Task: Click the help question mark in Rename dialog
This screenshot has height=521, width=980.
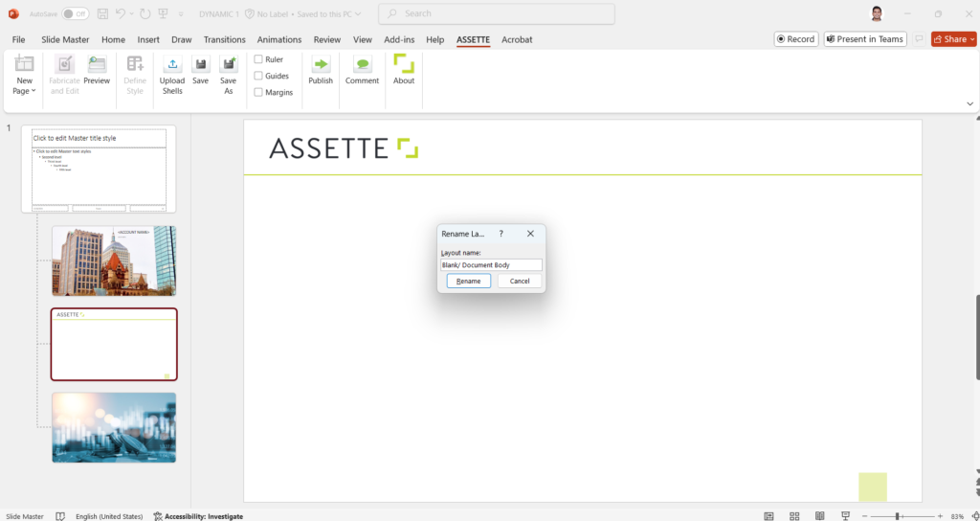Action: pyautogui.click(x=501, y=234)
